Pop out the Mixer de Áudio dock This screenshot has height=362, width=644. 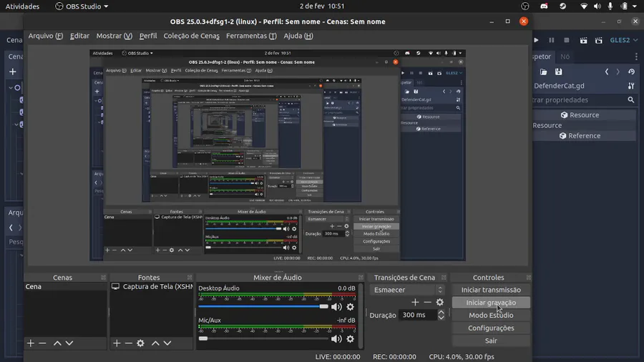point(361,278)
